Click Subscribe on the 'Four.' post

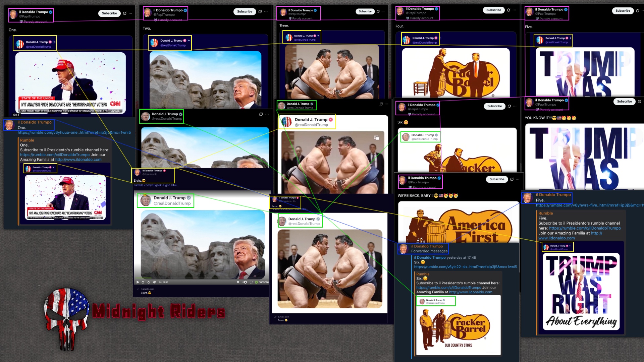tap(494, 10)
